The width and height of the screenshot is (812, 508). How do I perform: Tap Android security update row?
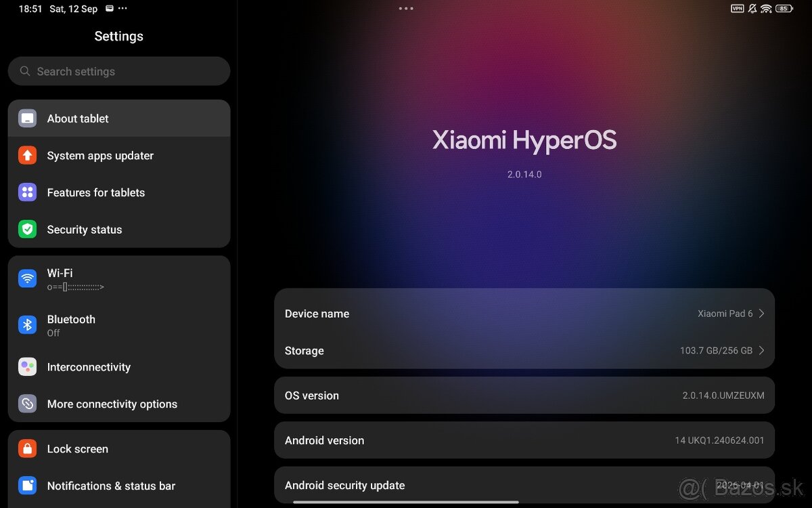click(x=524, y=486)
